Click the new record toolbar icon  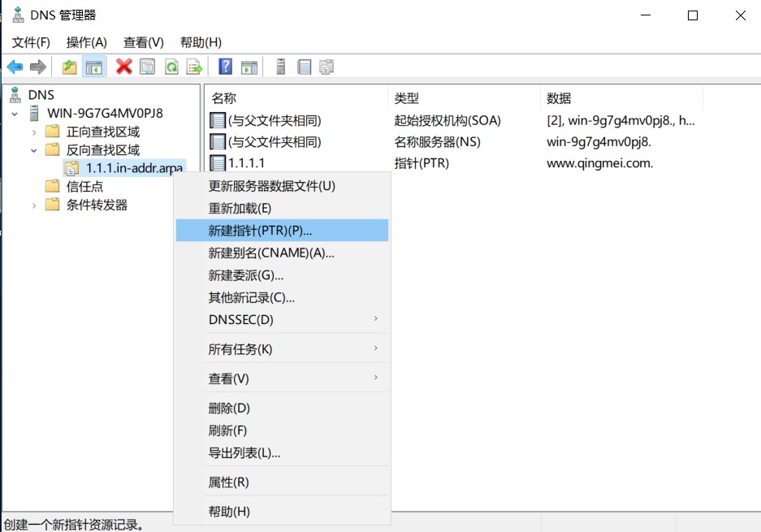(x=305, y=67)
